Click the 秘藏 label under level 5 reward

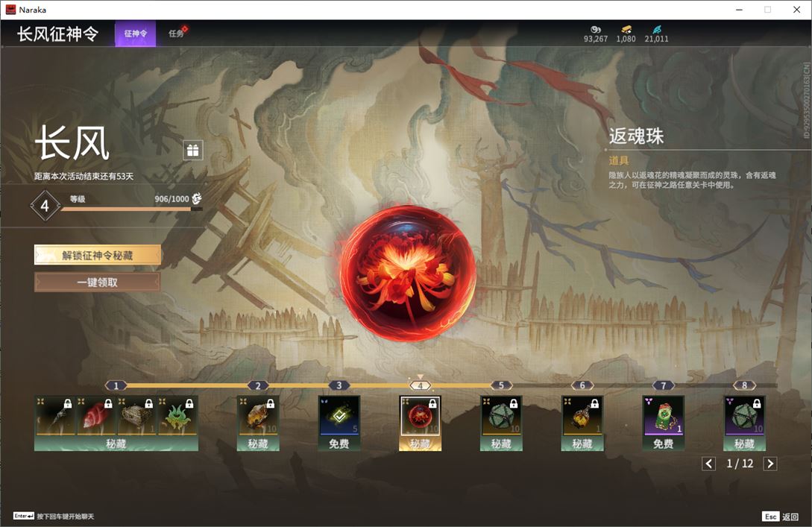[501, 443]
